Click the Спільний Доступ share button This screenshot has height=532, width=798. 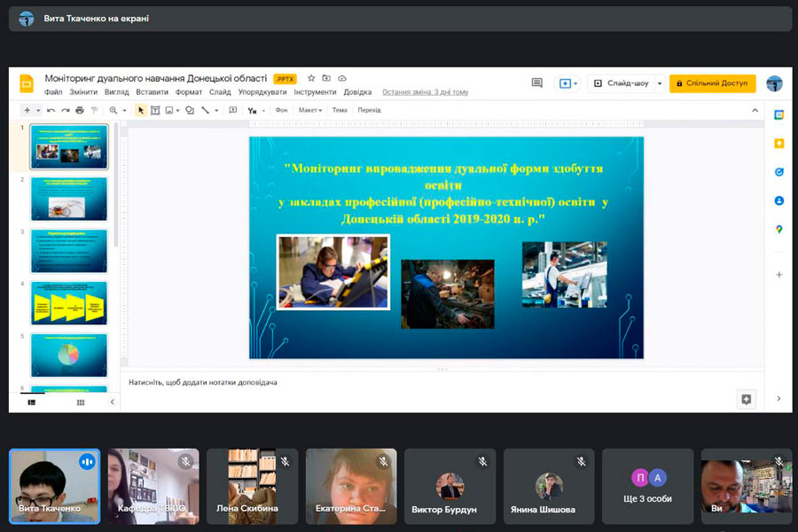(712, 83)
